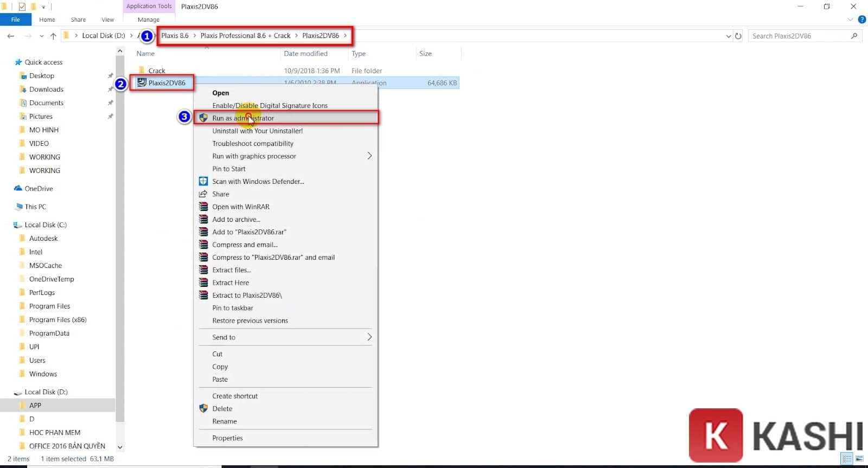Click the pin icon next to Desktop

(111, 75)
